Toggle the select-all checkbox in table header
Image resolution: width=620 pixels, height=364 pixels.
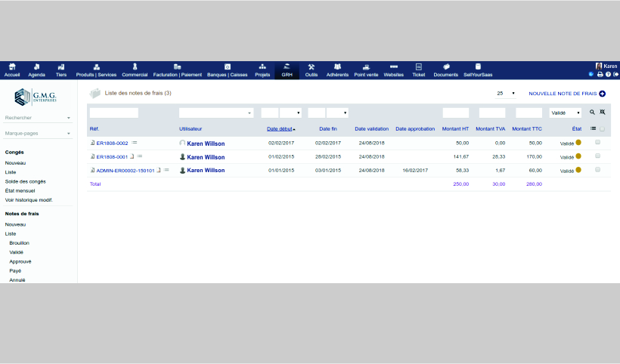point(602,129)
